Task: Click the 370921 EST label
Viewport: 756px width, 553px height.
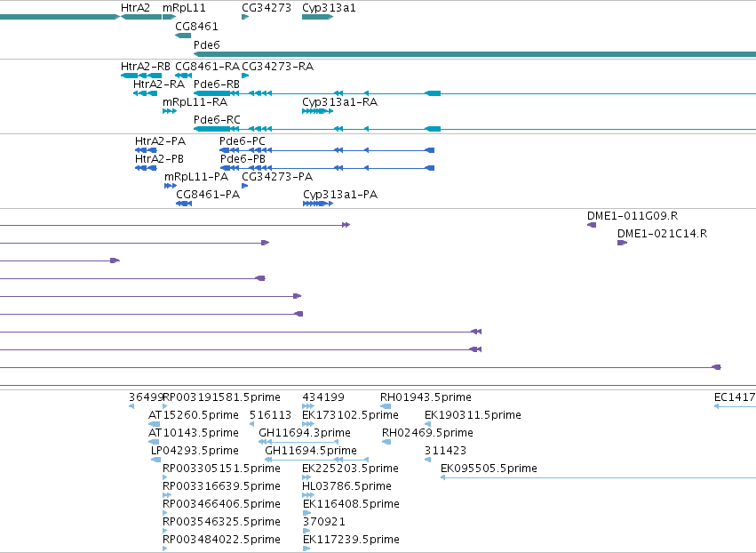Action: (324, 522)
